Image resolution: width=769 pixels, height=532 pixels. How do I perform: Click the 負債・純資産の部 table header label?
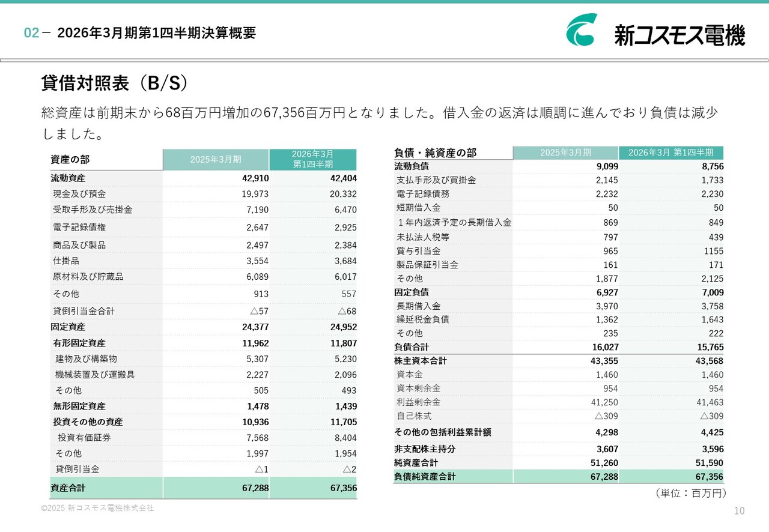pyautogui.click(x=435, y=153)
